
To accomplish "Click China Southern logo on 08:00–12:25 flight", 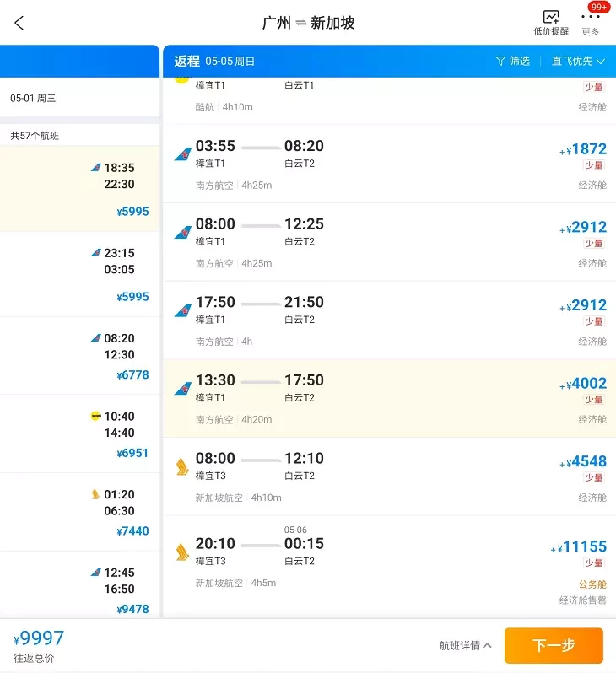I will [x=183, y=232].
